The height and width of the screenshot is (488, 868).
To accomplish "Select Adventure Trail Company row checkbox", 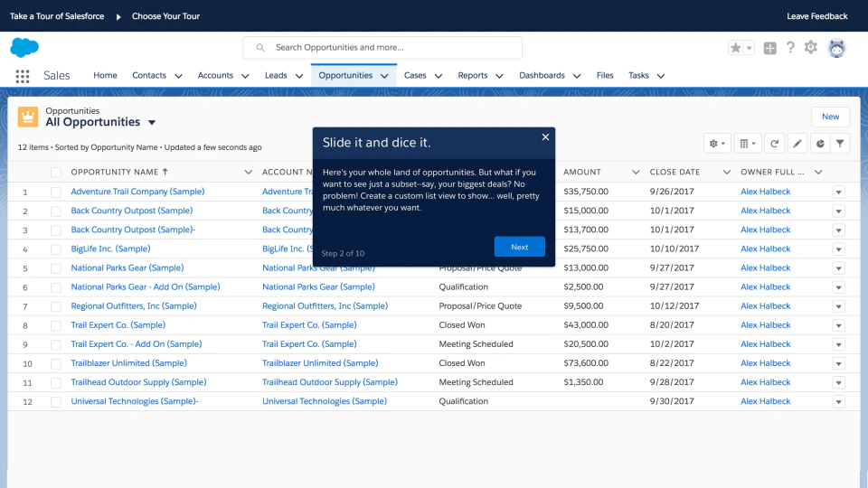I will tap(56, 192).
